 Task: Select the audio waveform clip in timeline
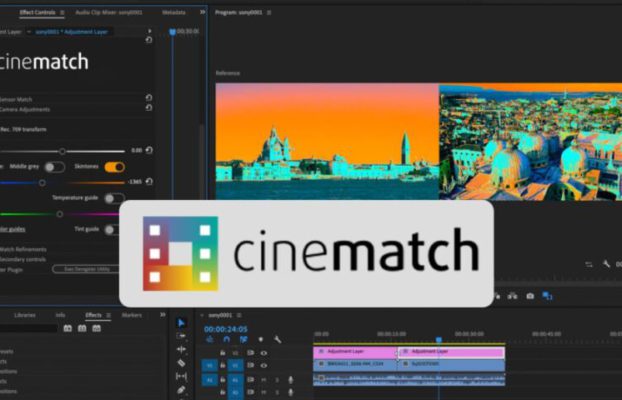[x=409, y=380]
